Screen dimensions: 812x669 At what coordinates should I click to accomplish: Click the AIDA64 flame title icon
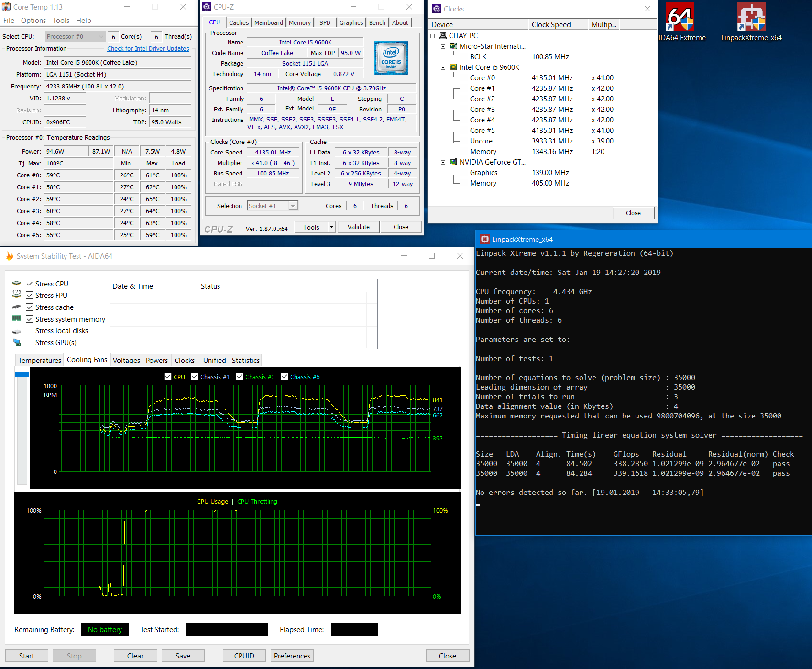10,256
